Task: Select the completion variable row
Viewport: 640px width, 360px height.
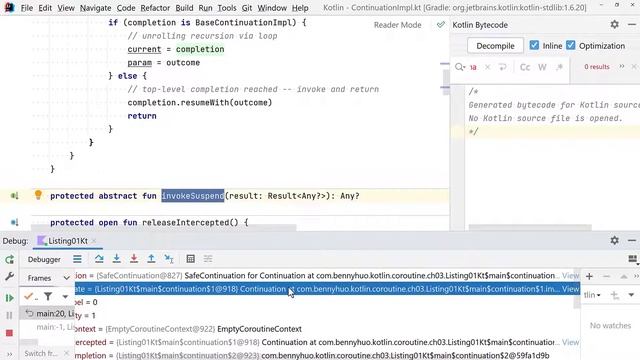Action: [x=327, y=356]
